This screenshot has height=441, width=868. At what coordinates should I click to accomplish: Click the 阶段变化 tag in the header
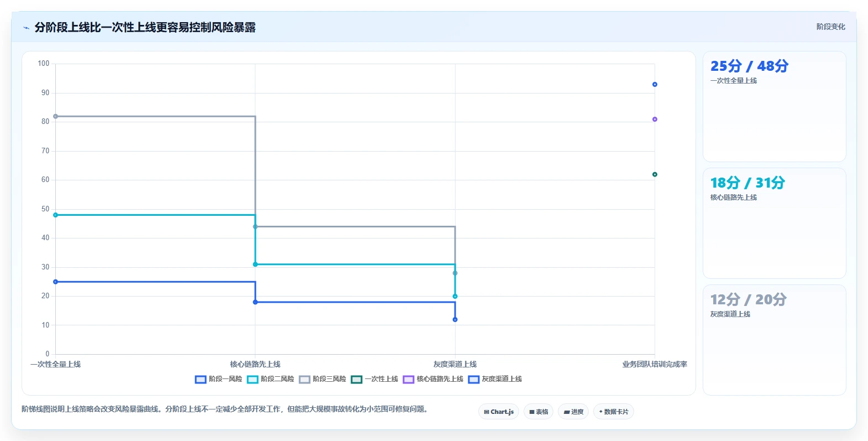830,27
